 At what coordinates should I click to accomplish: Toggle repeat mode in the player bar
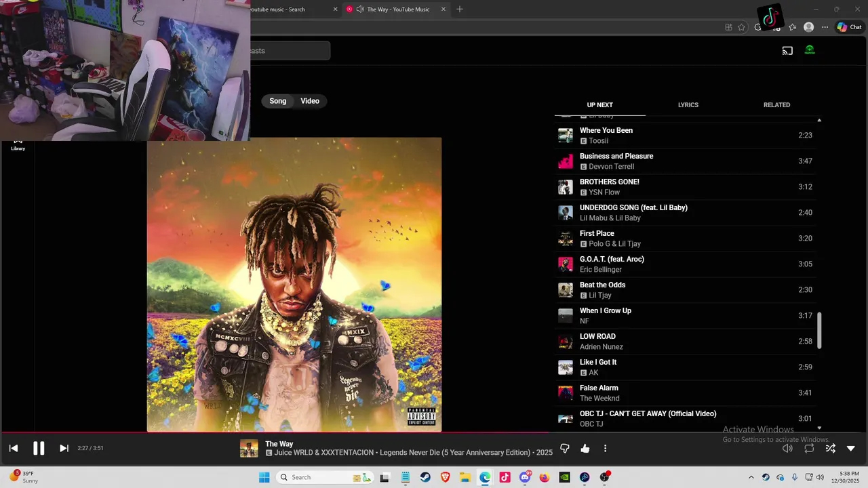pos(809,448)
